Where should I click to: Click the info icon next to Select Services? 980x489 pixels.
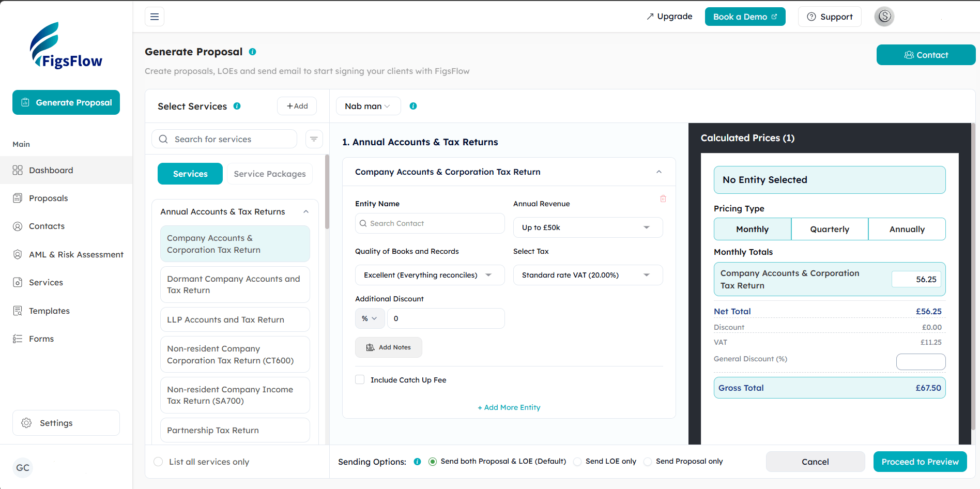tap(237, 106)
